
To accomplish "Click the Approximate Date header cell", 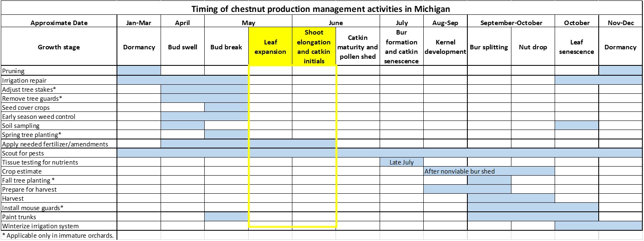I will click(59, 23).
